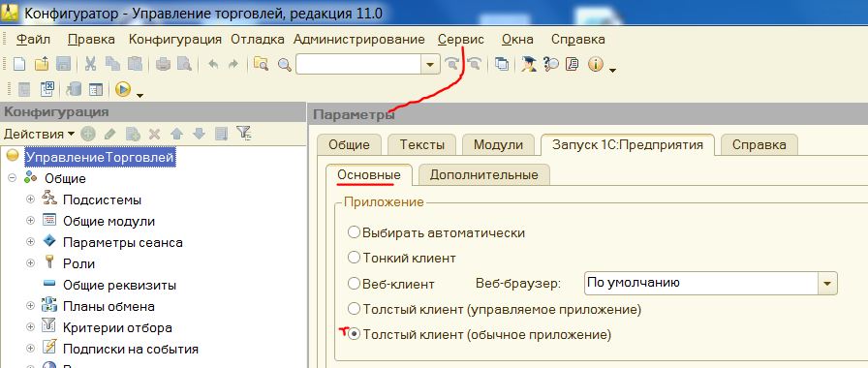The image size is (868, 368).
Task: Switch to the 'Дополнительные' sub-tab
Action: click(483, 175)
